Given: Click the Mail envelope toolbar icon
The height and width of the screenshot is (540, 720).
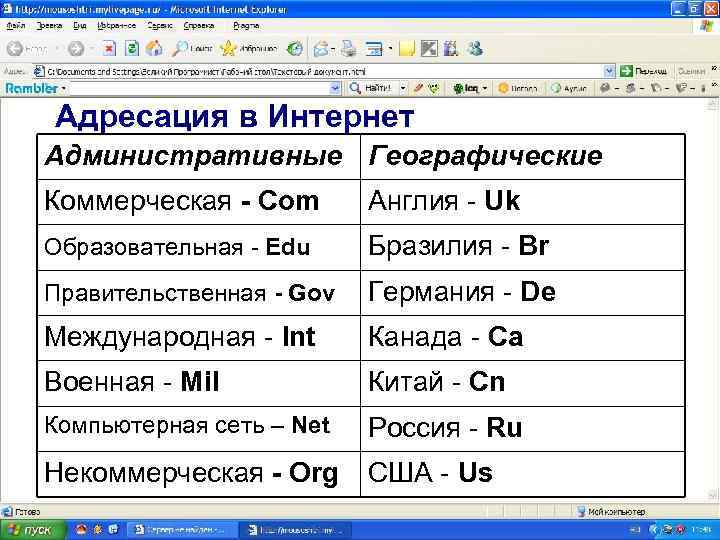Looking at the screenshot, I should tap(321, 48).
